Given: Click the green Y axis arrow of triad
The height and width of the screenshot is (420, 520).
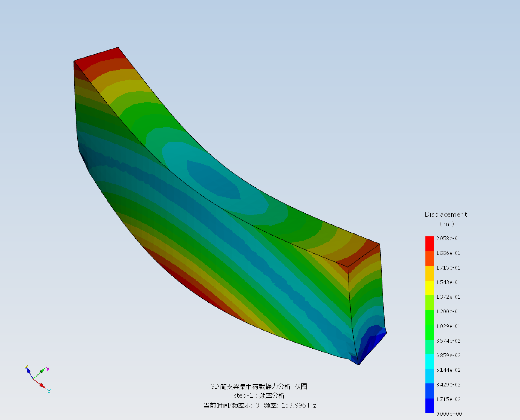Looking at the screenshot, I should pyautogui.click(x=39, y=374).
